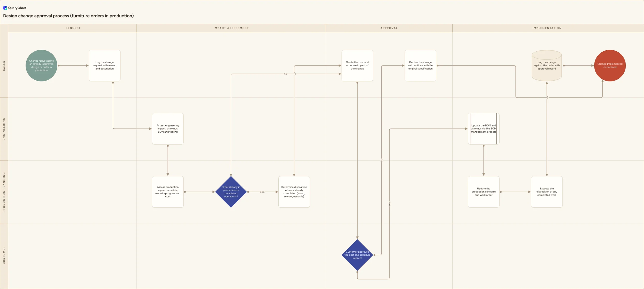Select the red 'Change implemented or declined' end circle

[x=610, y=66]
